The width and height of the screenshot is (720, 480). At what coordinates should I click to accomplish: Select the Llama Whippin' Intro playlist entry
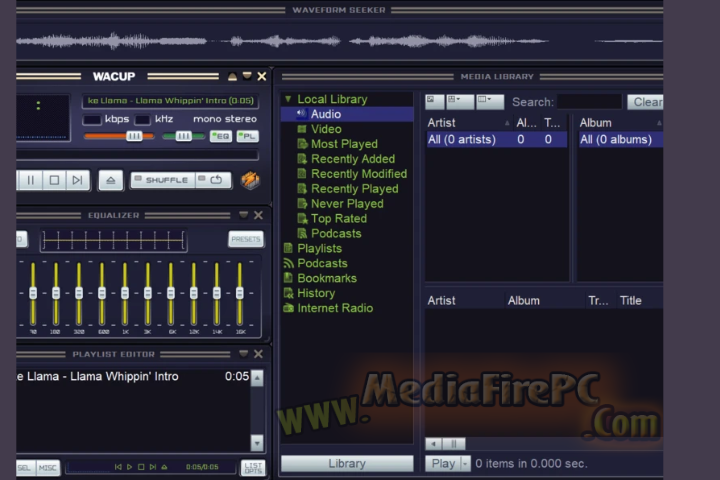tap(133, 377)
